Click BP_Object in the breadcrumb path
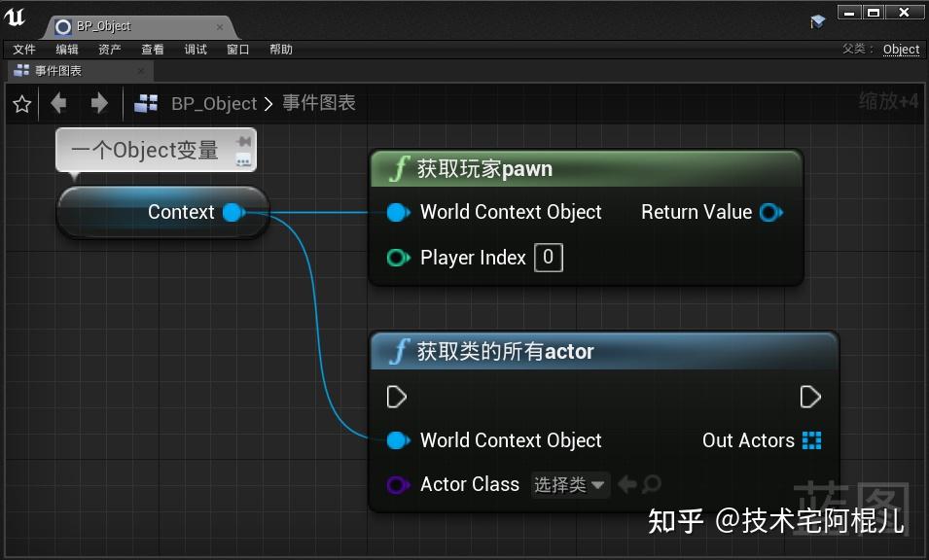This screenshot has height=560, width=929. [x=214, y=103]
